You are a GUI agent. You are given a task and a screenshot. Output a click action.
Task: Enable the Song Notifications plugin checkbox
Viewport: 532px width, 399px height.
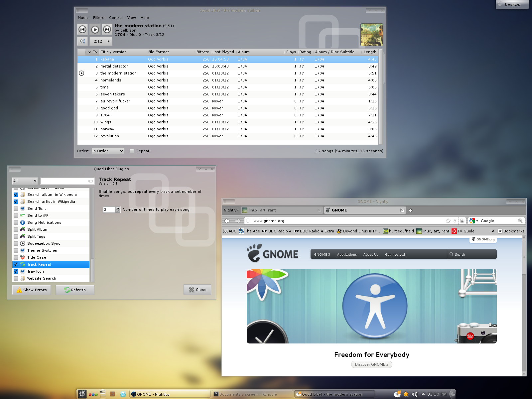[x=16, y=222]
